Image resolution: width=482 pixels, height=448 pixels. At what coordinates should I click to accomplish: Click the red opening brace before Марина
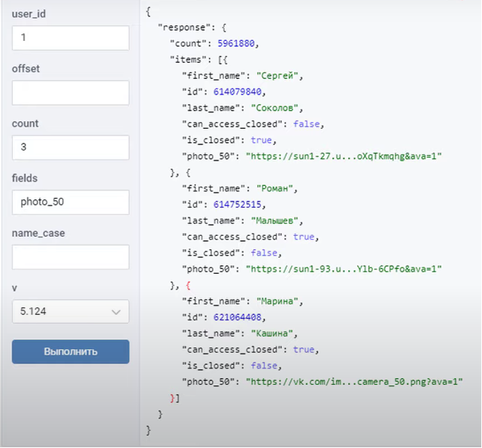pos(188,286)
